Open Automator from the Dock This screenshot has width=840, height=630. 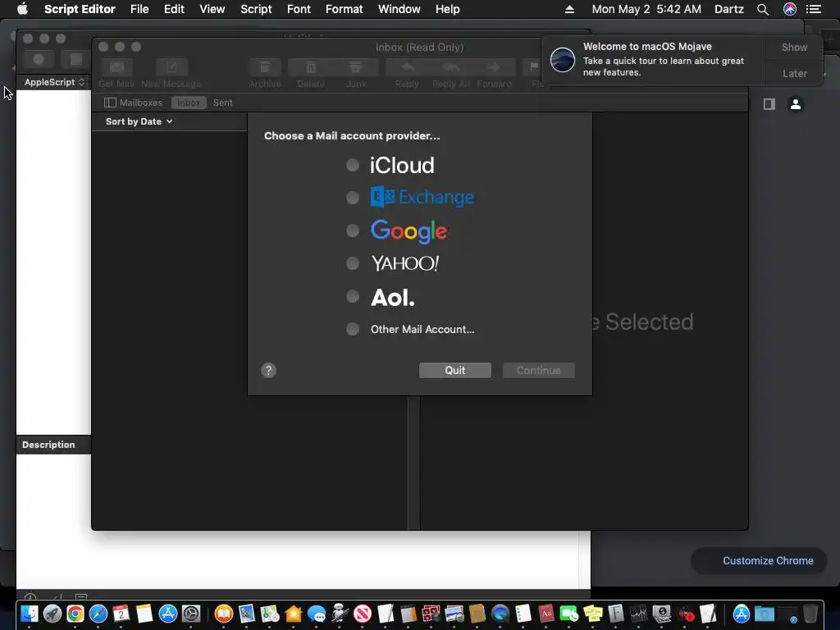pos(340,614)
